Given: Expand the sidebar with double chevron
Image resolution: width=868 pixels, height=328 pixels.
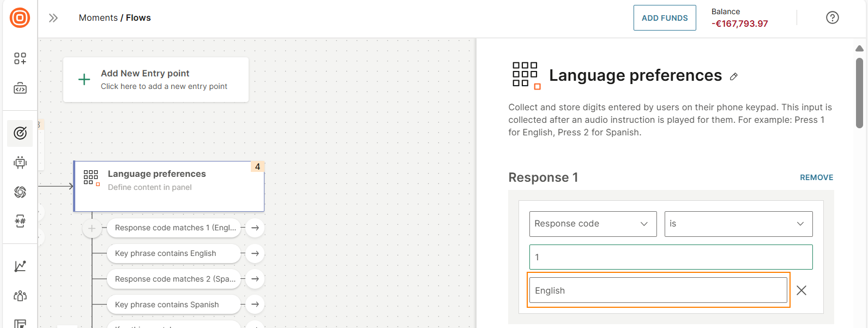Looking at the screenshot, I should pos(53,18).
